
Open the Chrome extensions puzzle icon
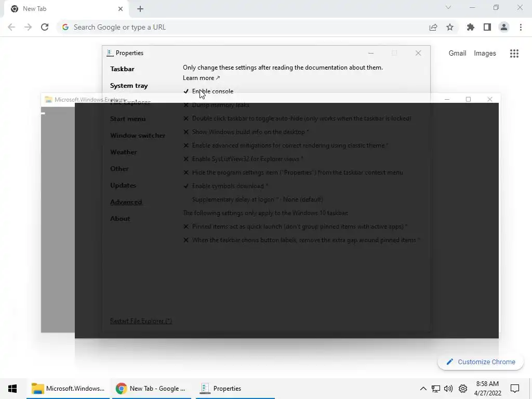[471, 27]
